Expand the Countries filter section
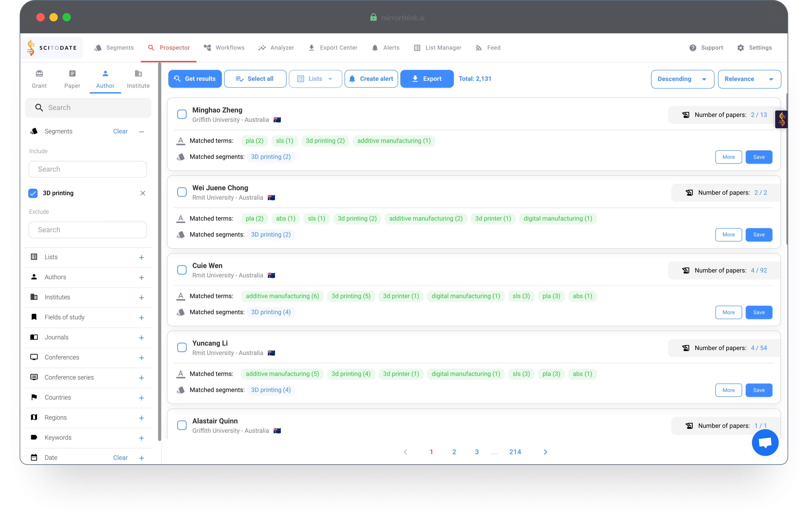 (x=141, y=398)
